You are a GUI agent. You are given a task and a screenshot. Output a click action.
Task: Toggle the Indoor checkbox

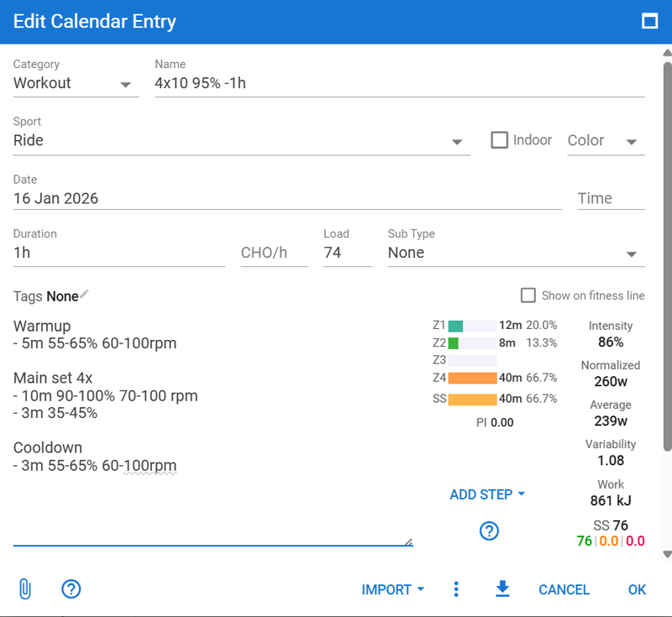pyautogui.click(x=499, y=140)
